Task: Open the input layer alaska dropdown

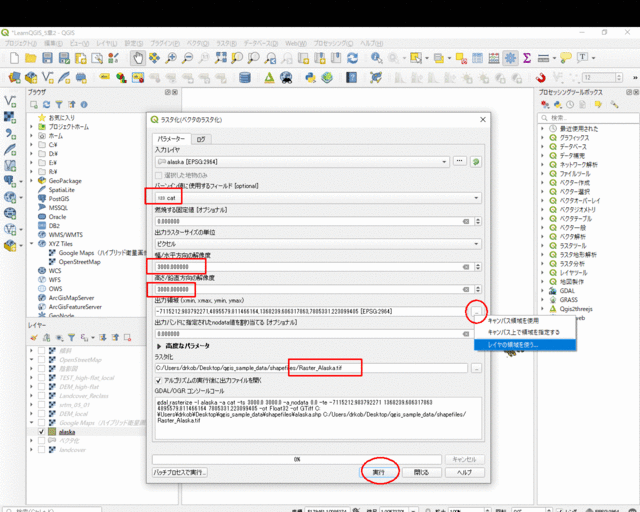Action: click(302, 162)
